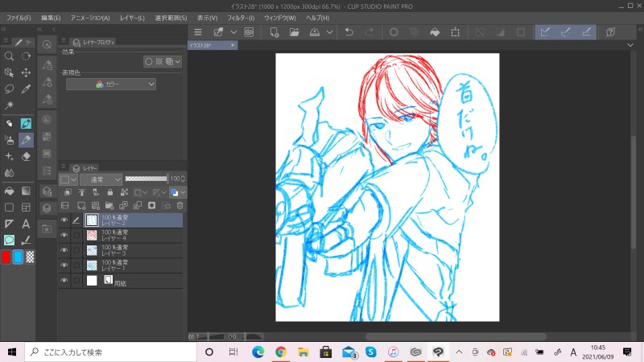This screenshot has height=362, width=644.
Task: Select レイヤー 1 in the layer list
Action: [x=129, y=265]
